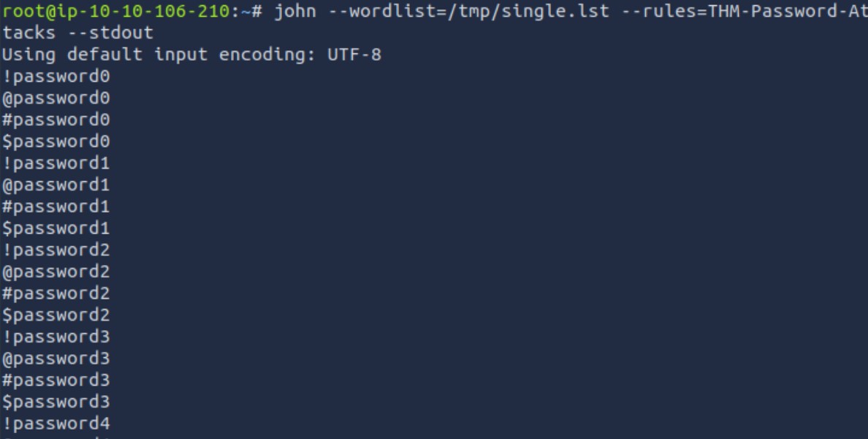Click the !password0 output line

click(x=56, y=77)
